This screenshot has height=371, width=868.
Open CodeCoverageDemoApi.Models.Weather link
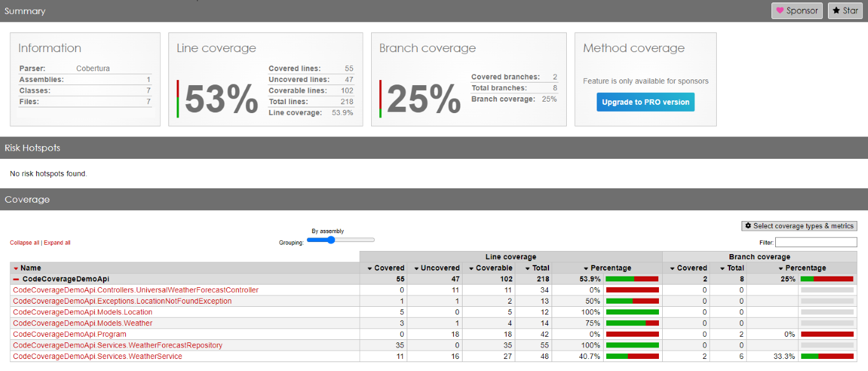click(x=83, y=323)
